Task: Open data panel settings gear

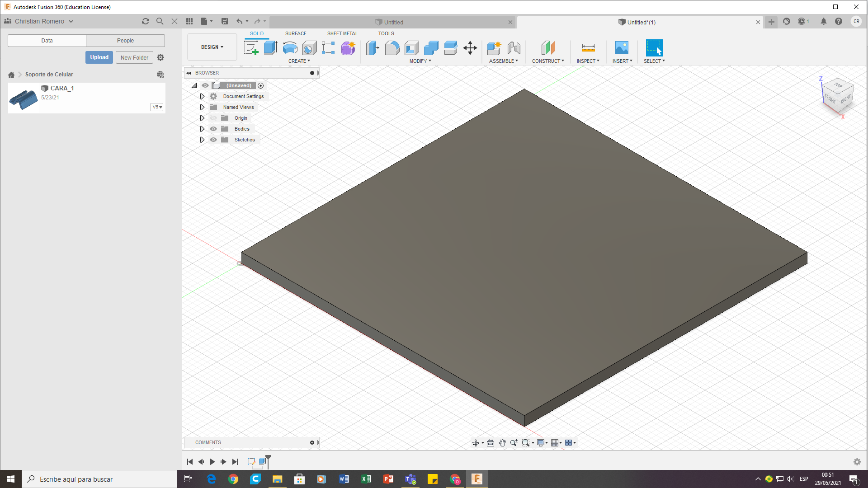Action: [160, 57]
